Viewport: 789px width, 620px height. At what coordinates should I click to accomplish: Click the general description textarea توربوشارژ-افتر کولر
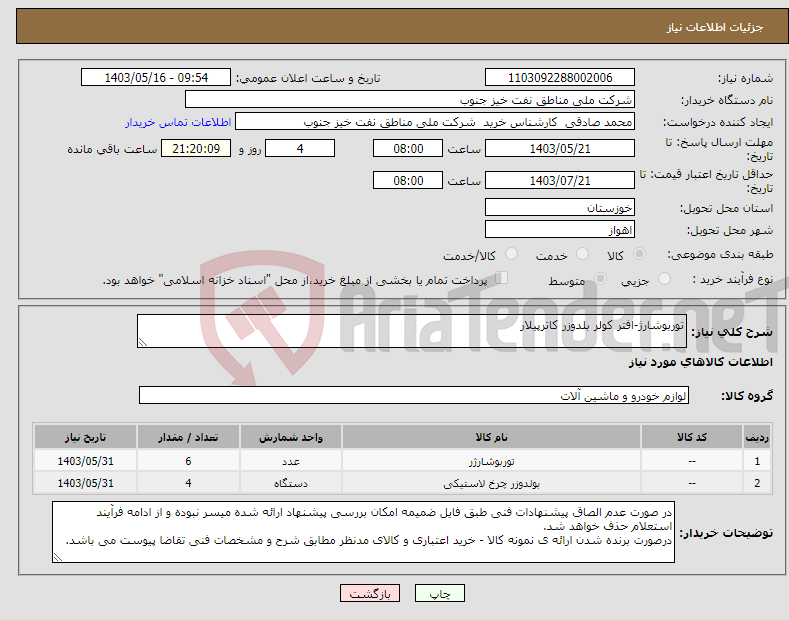[x=412, y=331]
